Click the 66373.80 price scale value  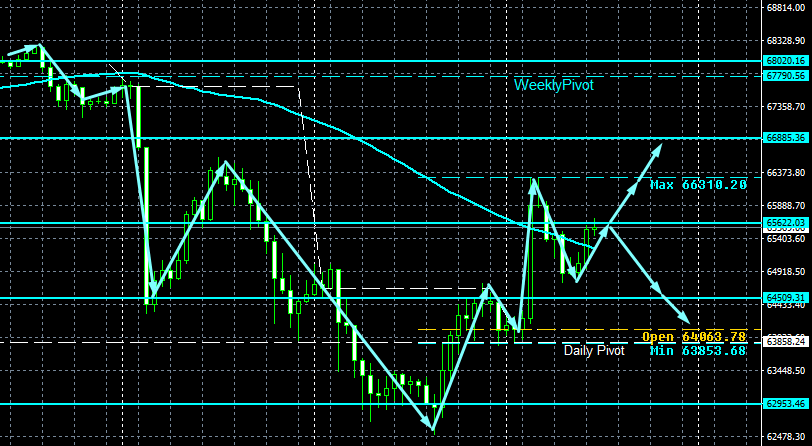(x=786, y=172)
